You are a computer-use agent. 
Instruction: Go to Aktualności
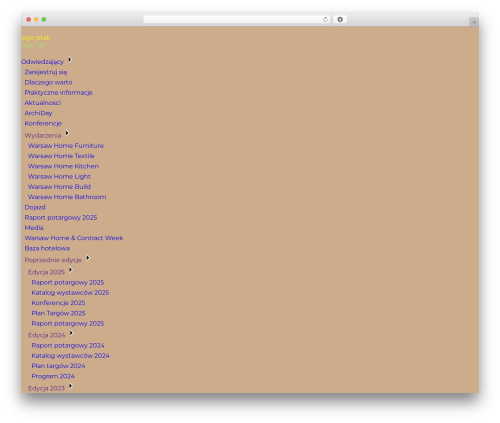pos(43,103)
